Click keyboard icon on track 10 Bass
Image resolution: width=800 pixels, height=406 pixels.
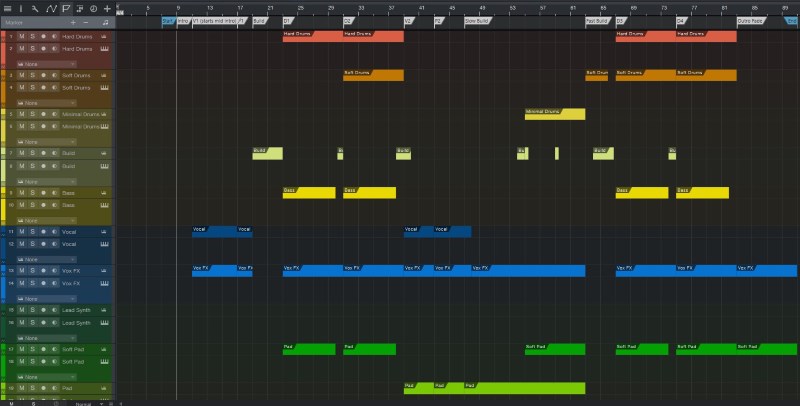coord(104,205)
